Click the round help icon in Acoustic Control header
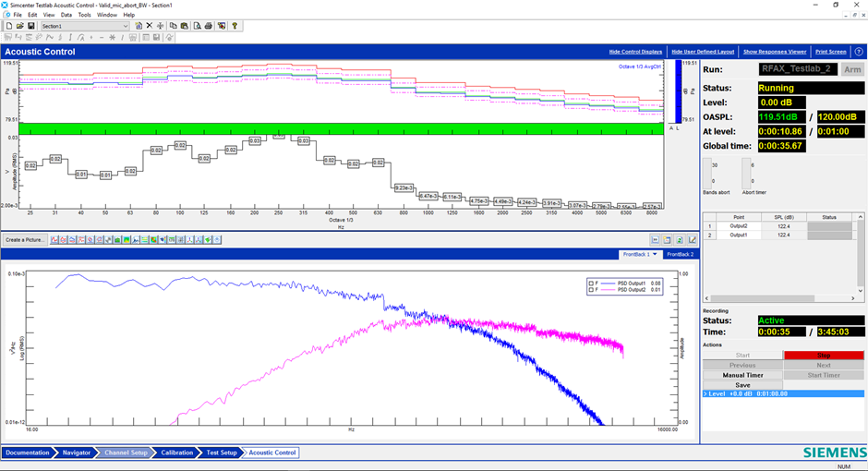The image size is (868, 471). 859,52
